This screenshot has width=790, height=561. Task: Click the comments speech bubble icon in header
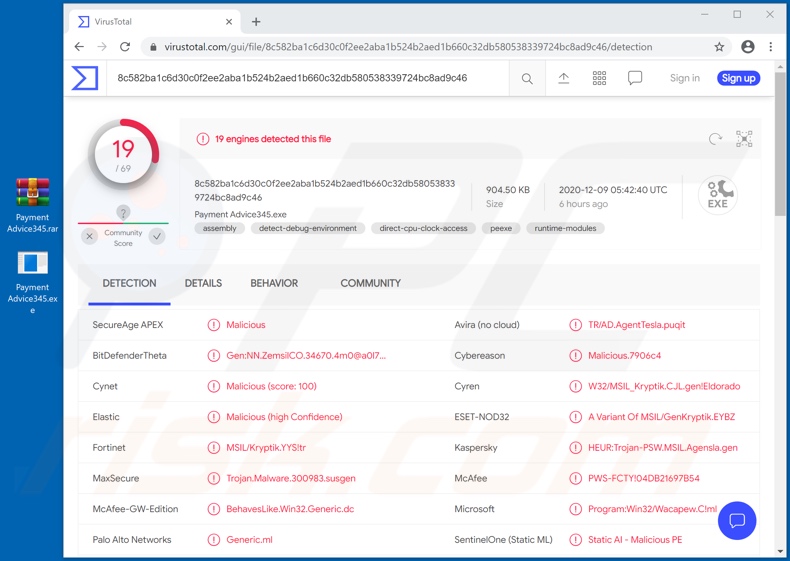635,78
